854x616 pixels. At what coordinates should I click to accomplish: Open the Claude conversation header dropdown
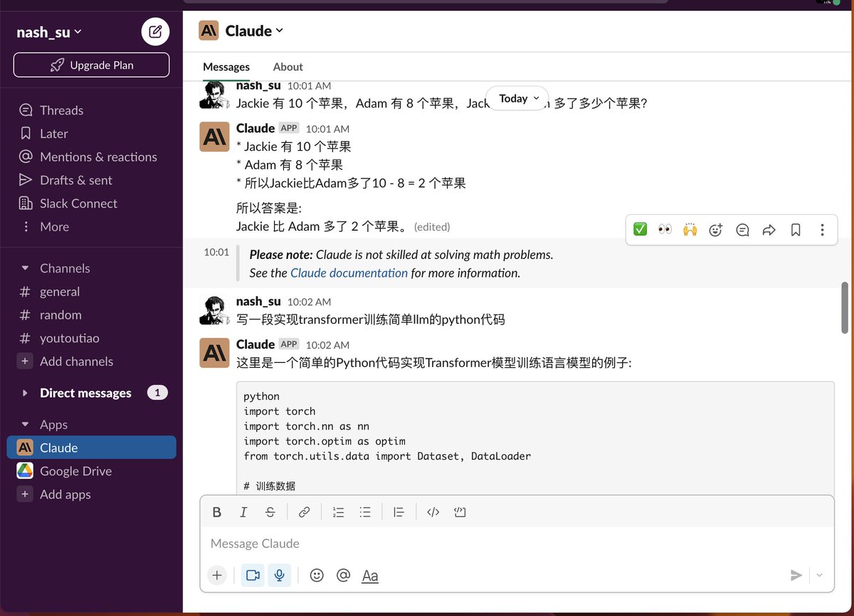pyautogui.click(x=254, y=31)
